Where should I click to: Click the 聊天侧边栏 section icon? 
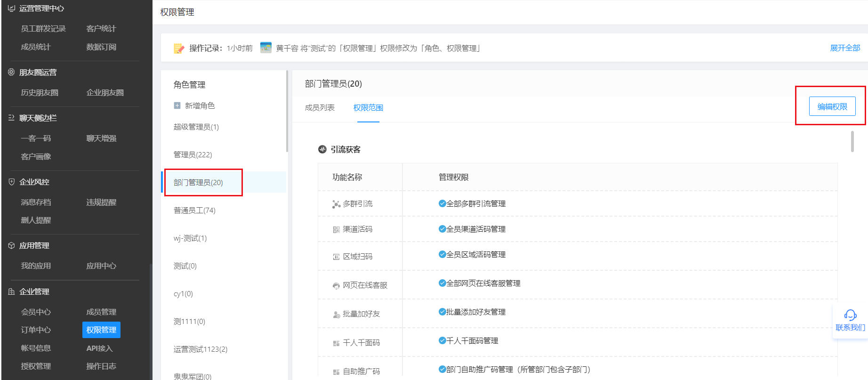tap(11, 118)
